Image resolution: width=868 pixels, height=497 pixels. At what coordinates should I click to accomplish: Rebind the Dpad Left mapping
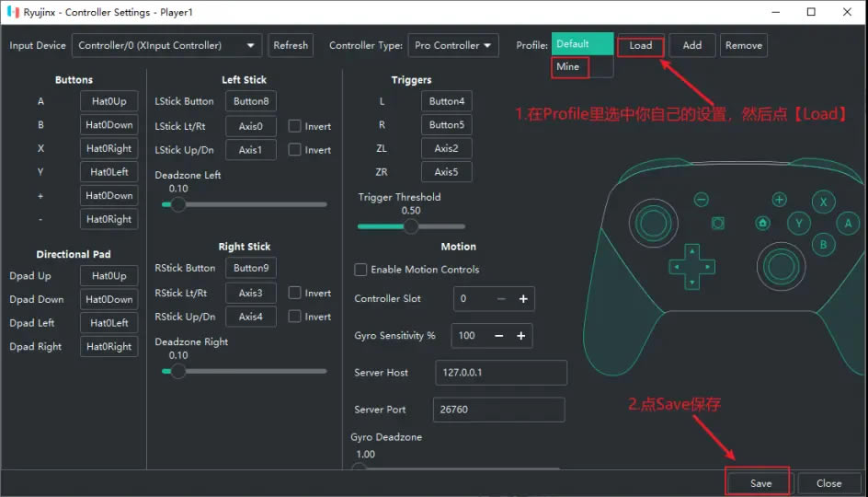(x=109, y=322)
